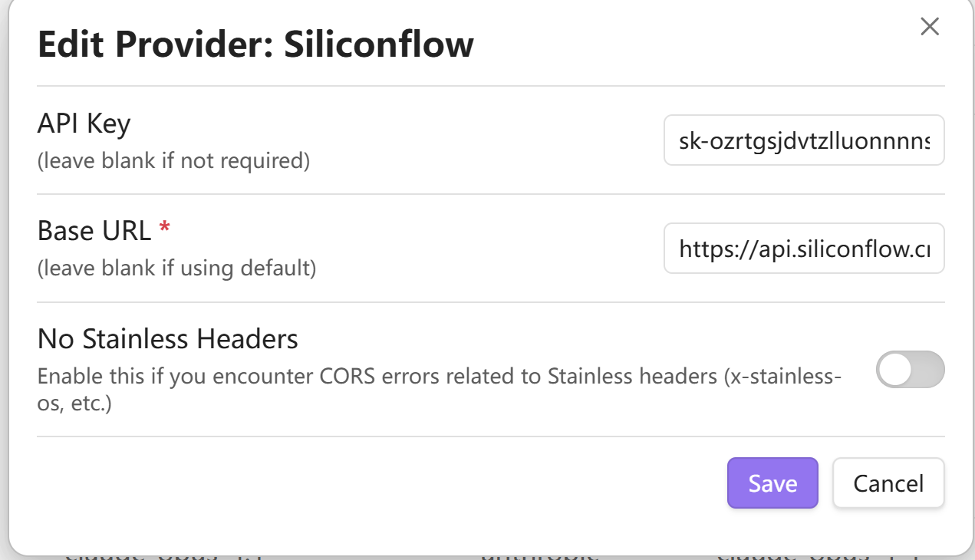
Task: Enable the No Stainless Headers switch
Action: [910, 369]
